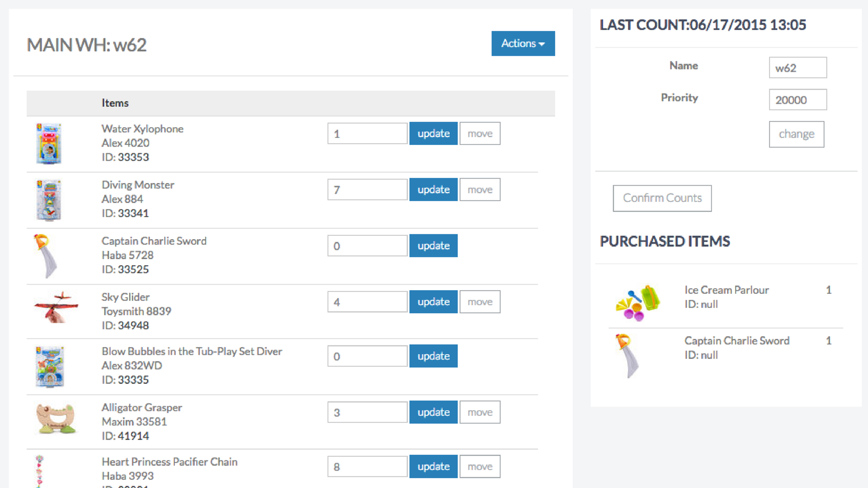Click the Sky Glider quantity field

367,301
